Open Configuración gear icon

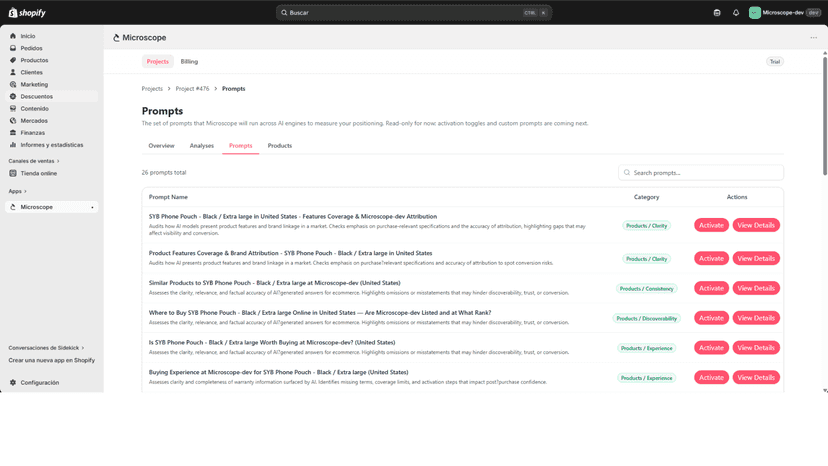pos(13,383)
